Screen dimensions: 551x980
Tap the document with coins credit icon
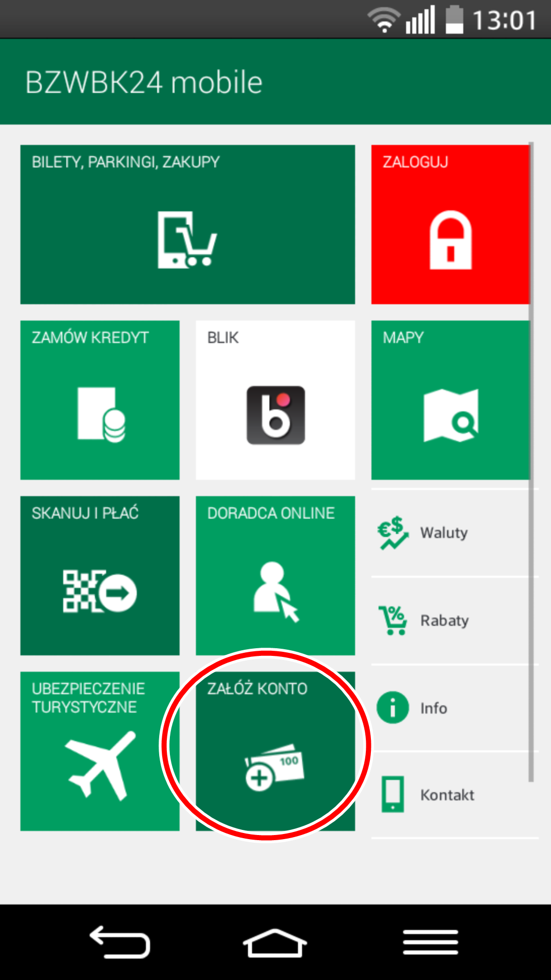pos(101,415)
